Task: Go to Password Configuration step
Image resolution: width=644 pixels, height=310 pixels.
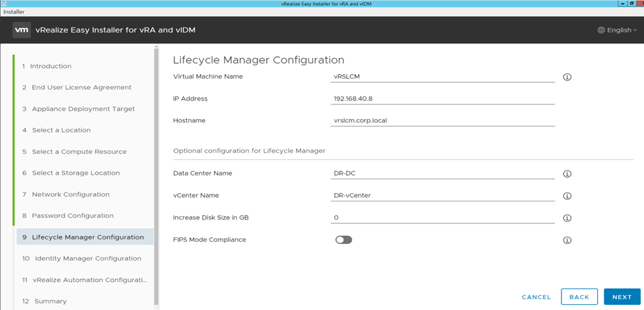Action: (x=68, y=216)
